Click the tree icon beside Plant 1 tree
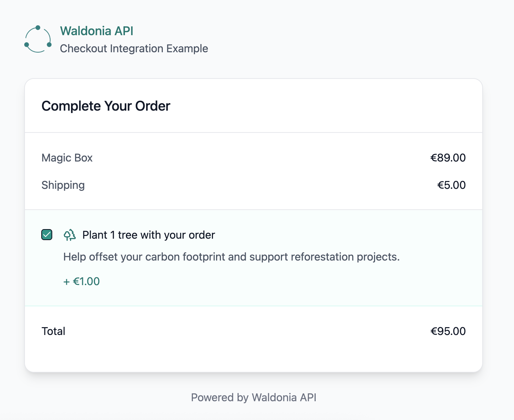 70,235
